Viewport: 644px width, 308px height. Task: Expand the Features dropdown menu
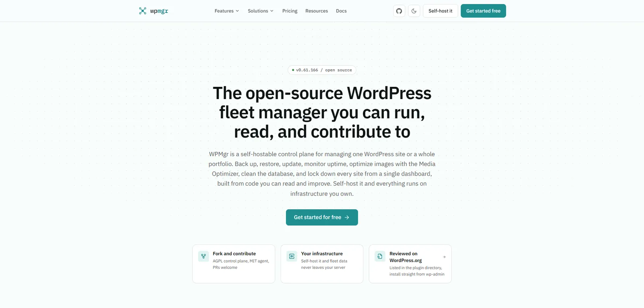pos(227,11)
